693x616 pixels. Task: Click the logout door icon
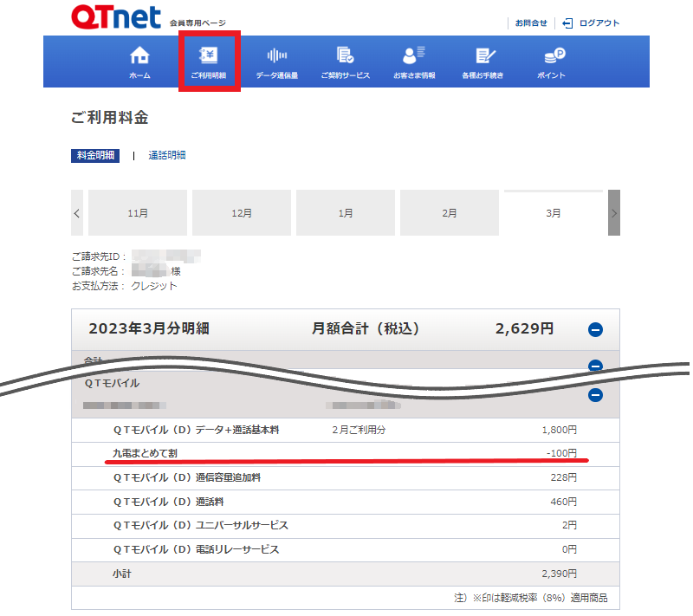pyautogui.click(x=567, y=23)
